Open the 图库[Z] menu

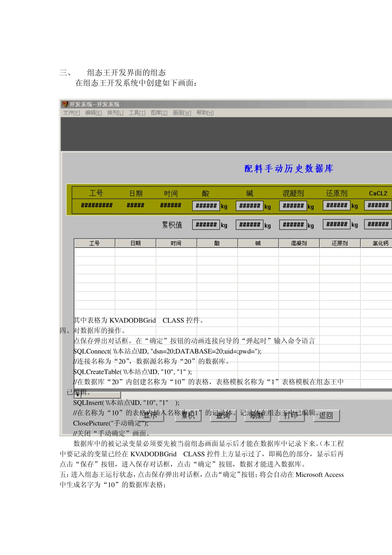click(x=159, y=113)
